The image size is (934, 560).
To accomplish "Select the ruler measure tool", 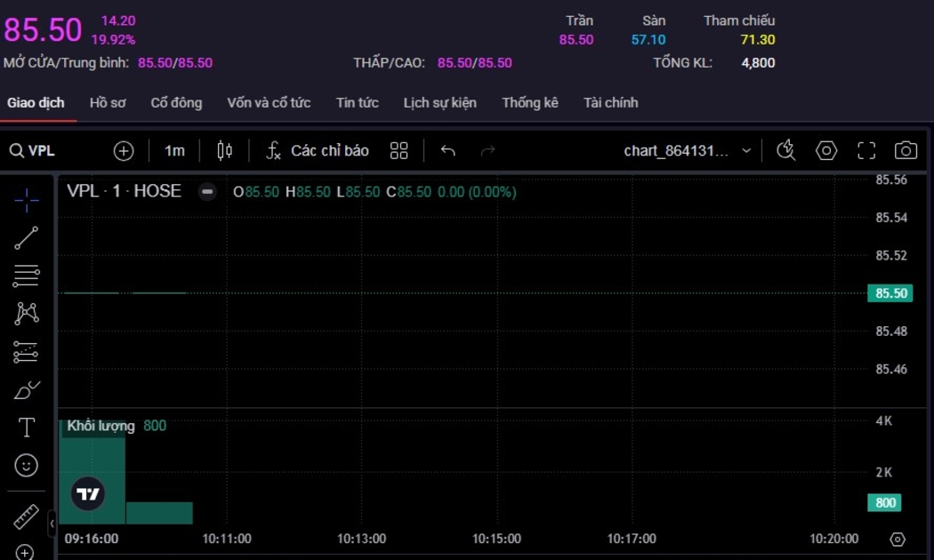I will [26, 516].
